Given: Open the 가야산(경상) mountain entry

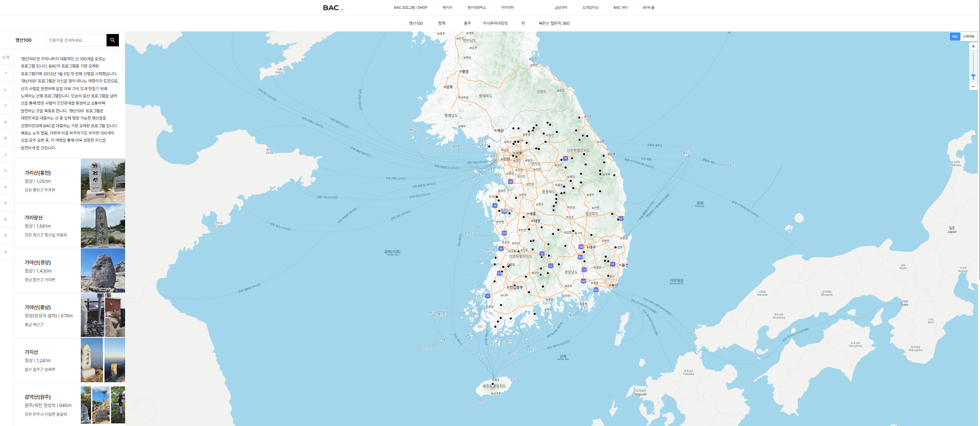Looking at the screenshot, I should 69,270.
